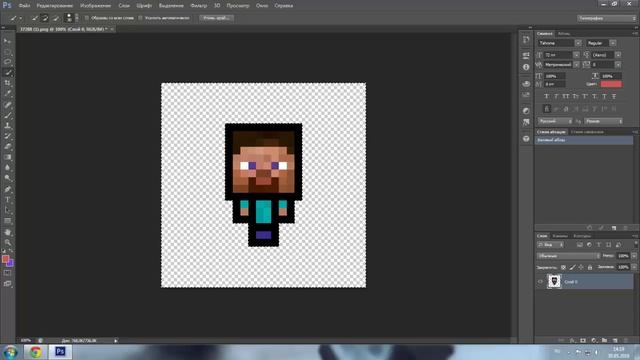Open the 'Файл' menu
Viewport: 640px width, 360px height.
point(24,6)
